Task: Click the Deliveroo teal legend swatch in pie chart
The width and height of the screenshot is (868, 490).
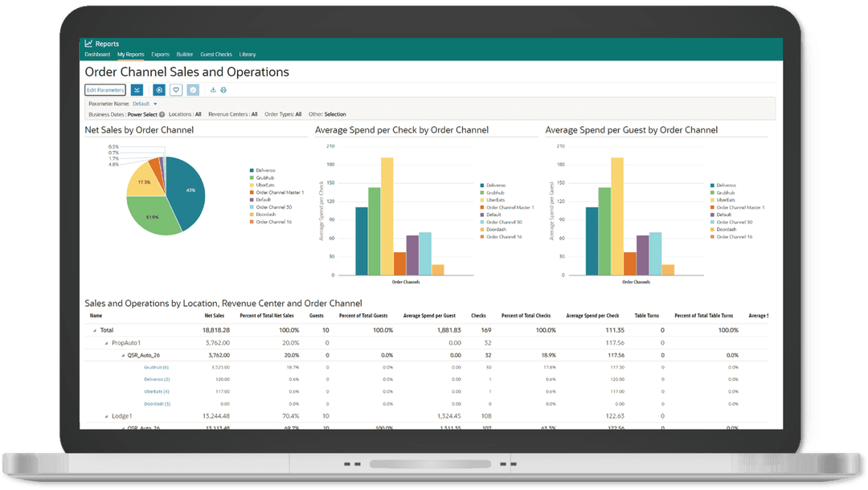Action: pyautogui.click(x=252, y=170)
